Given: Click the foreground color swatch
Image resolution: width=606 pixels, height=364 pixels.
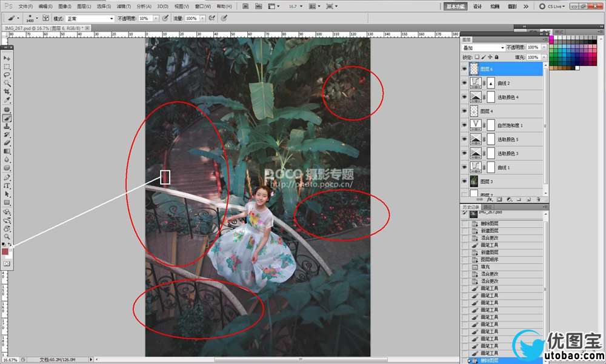Looking at the screenshot, I should pyautogui.click(x=5, y=251).
